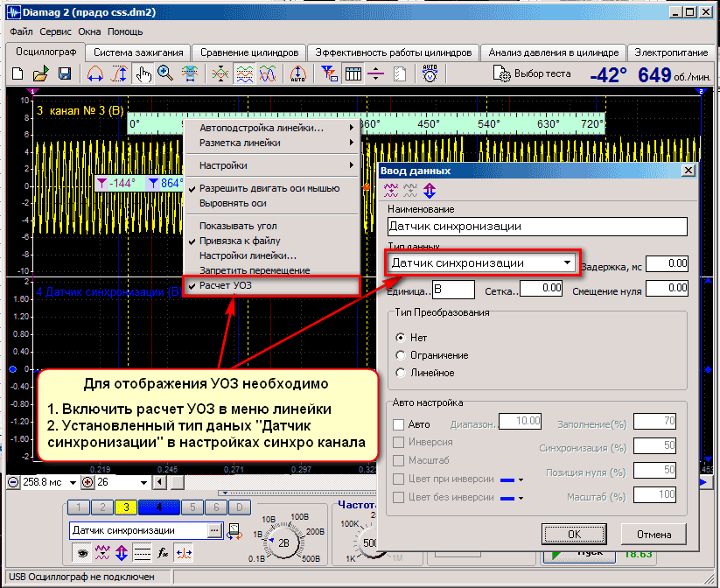This screenshot has height=588, width=720.
Task: Click the AUTO vertical scale icon
Action: [298, 73]
